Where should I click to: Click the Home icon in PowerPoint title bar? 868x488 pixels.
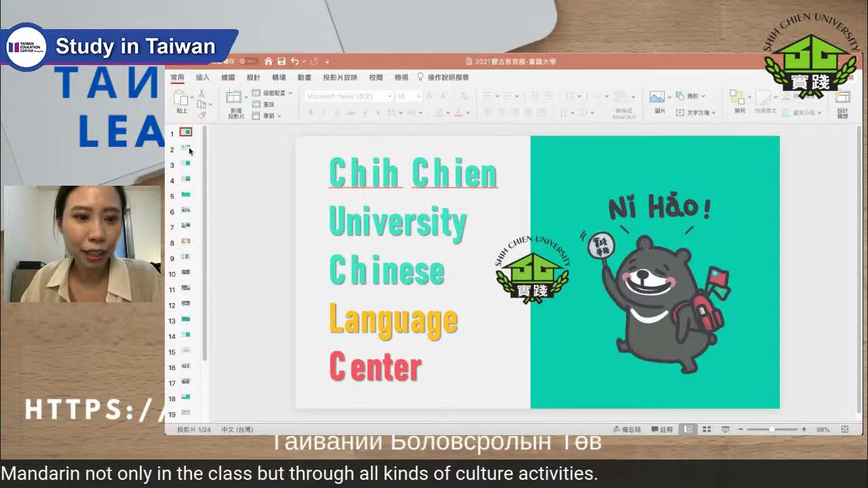tap(269, 62)
